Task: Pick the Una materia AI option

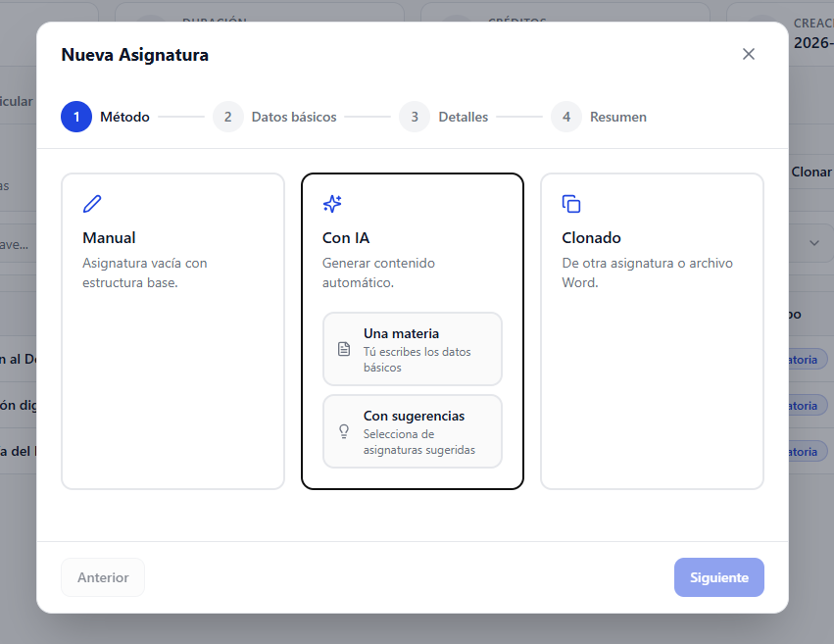Action: coord(413,349)
